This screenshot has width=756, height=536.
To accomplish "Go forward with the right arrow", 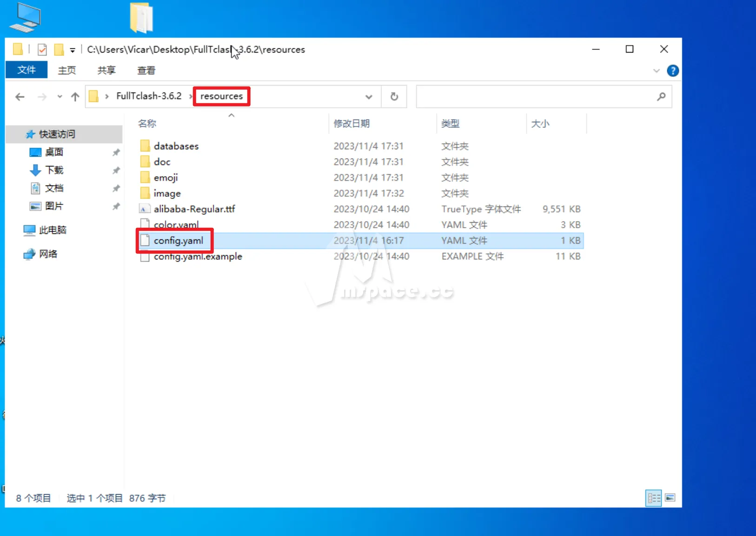I will click(42, 97).
